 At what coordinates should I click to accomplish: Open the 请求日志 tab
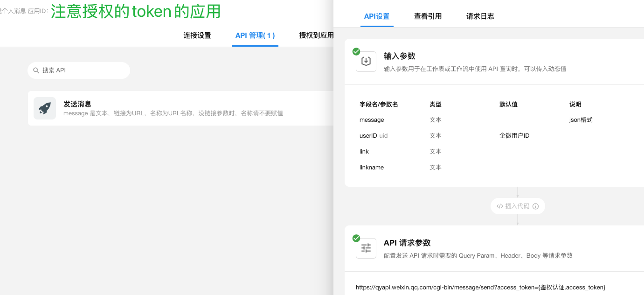pos(480,16)
